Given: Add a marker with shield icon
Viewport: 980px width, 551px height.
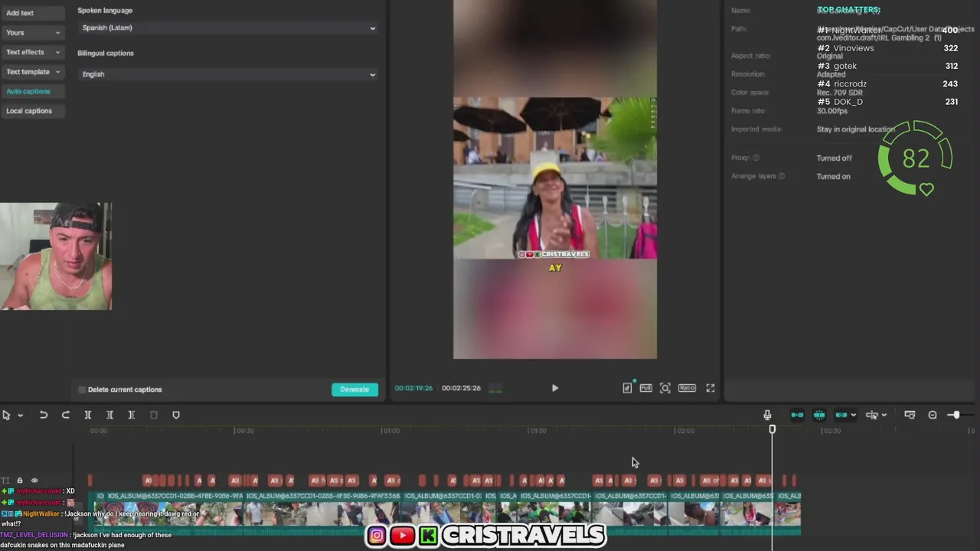Looking at the screenshot, I should (176, 415).
